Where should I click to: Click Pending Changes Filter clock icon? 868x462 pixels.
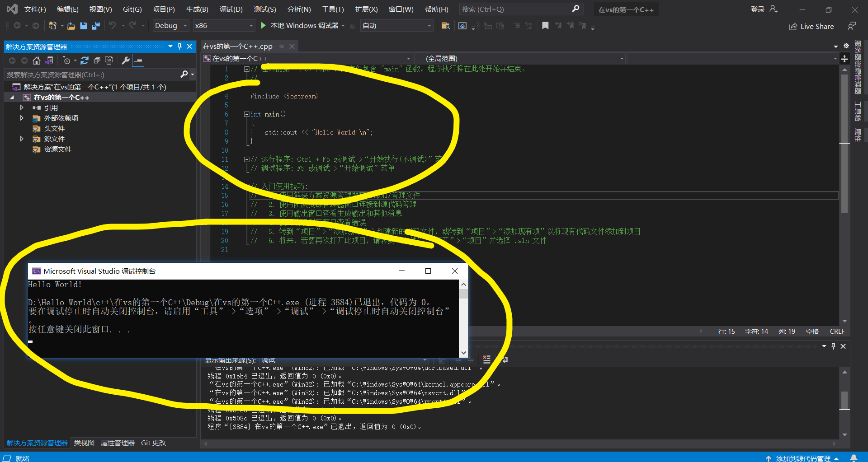coord(66,61)
